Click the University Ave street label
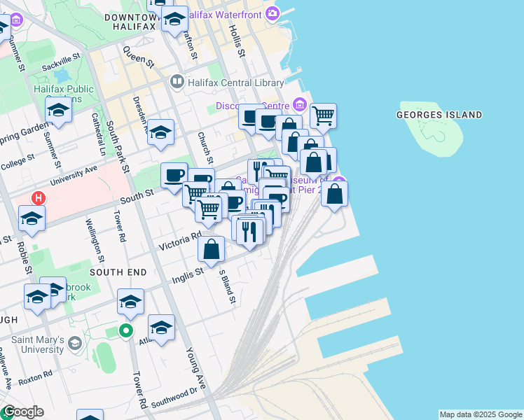 74,176
